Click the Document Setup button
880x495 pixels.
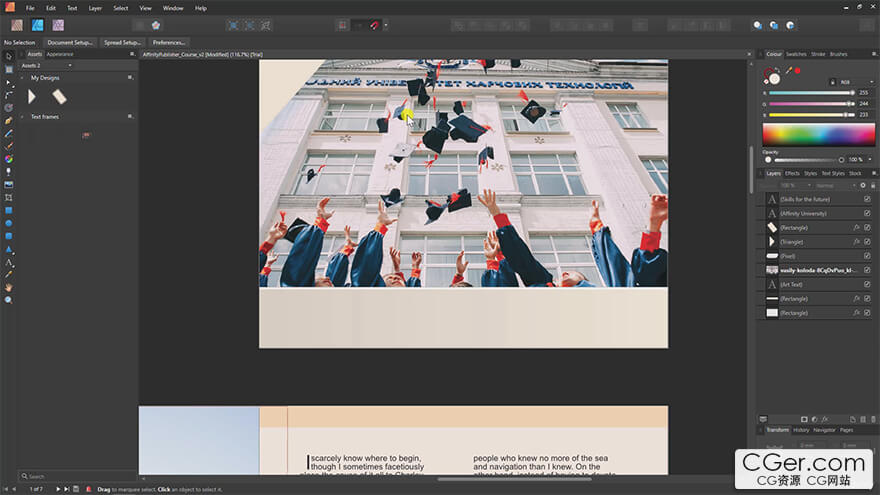click(x=70, y=43)
